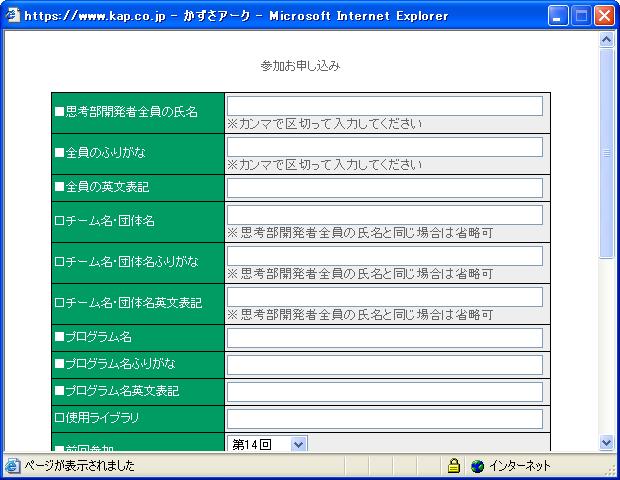Click the チーム名・団体名英文表記 input box
The image size is (620, 480).
[x=385, y=297]
